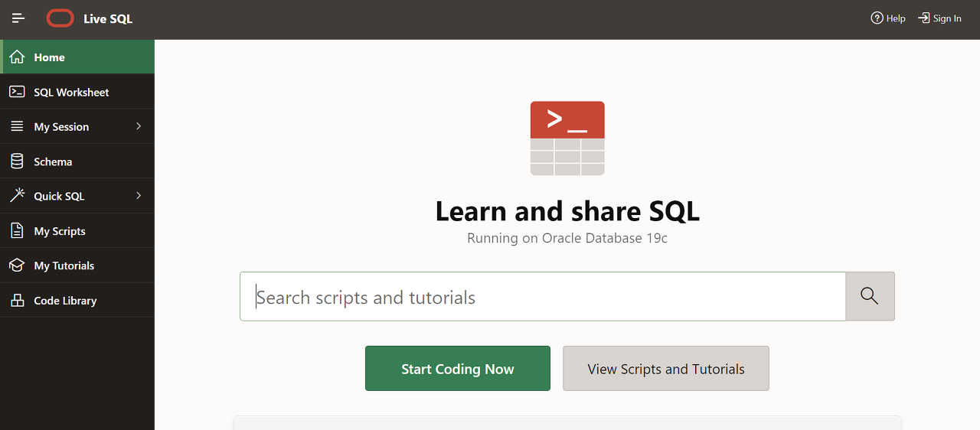The height and width of the screenshot is (430, 980).
Task: Click the My Scripts document icon
Action: pyautogui.click(x=17, y=230)
